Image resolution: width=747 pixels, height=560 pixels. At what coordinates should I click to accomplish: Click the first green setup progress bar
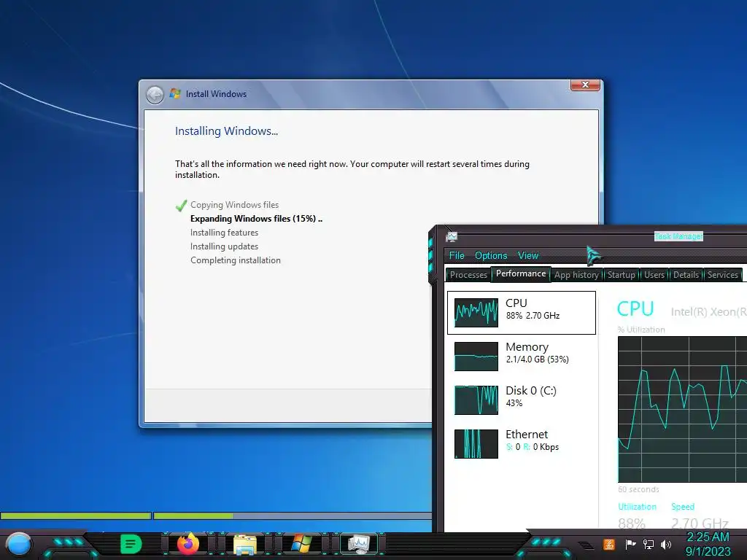(x=76, y=516)
